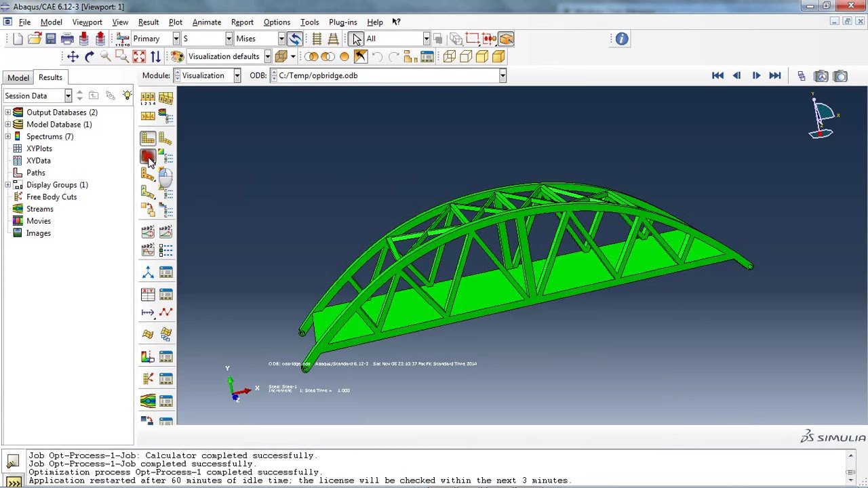
Task: Click the camera icon at top right
Action: [840, 76]
